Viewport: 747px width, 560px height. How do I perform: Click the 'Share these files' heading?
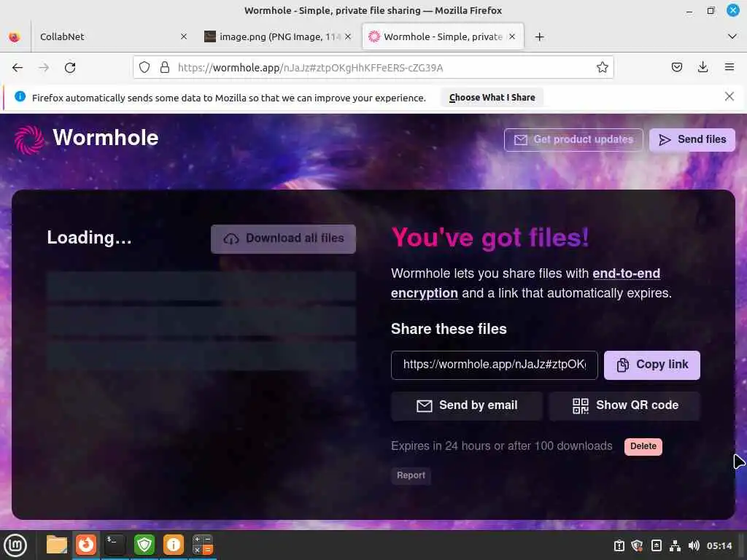(x=449, y=329)
